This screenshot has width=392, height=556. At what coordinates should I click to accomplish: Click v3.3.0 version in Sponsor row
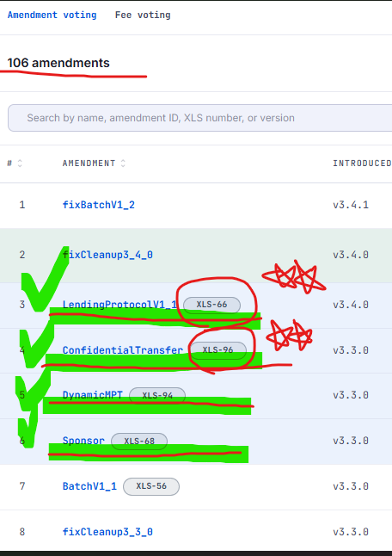[x=351, y=441]
